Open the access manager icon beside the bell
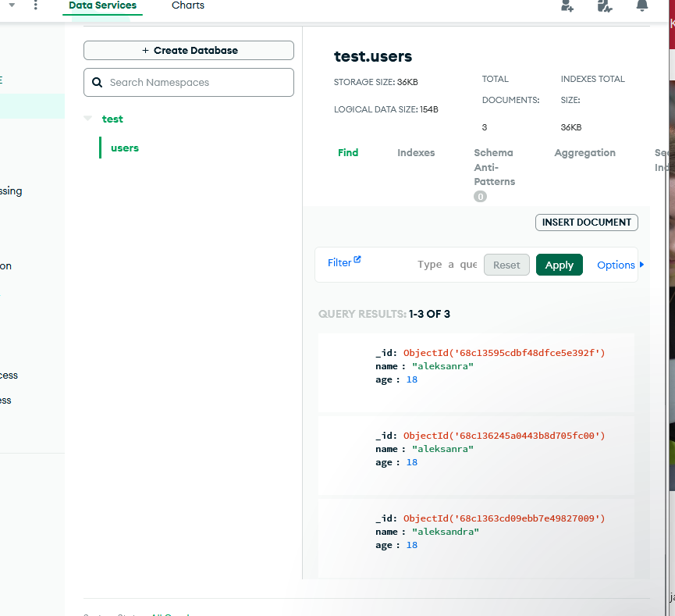 605,5
